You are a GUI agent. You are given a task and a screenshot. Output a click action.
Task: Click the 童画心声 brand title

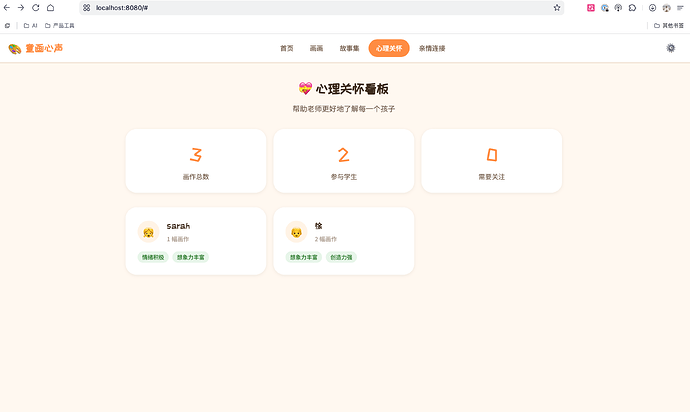(44, 48)
